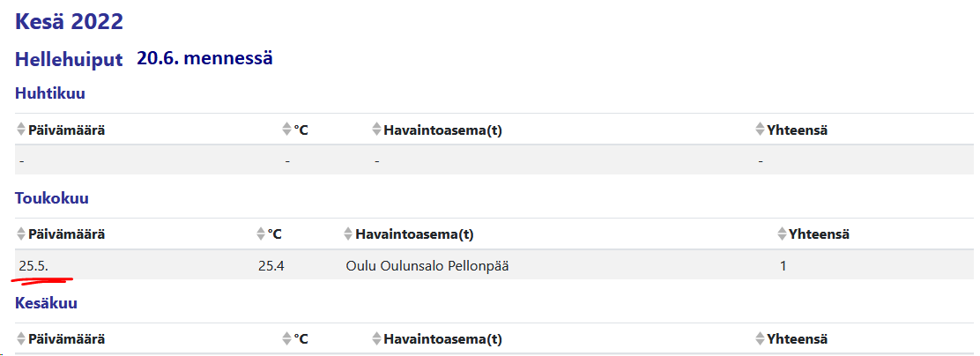Select the Toukokuu section heading
The image size is (980, 356).
click(x=52, y=198)
